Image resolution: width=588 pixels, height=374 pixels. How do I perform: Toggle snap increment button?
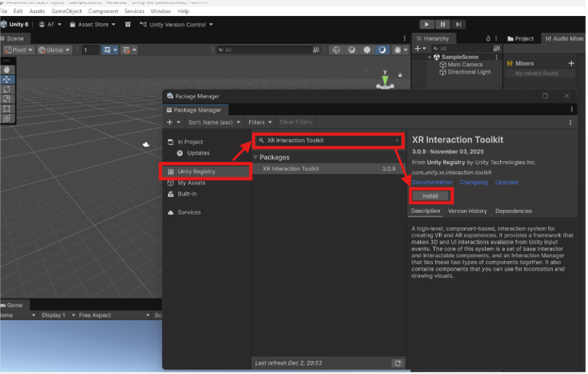click(126, 50)
